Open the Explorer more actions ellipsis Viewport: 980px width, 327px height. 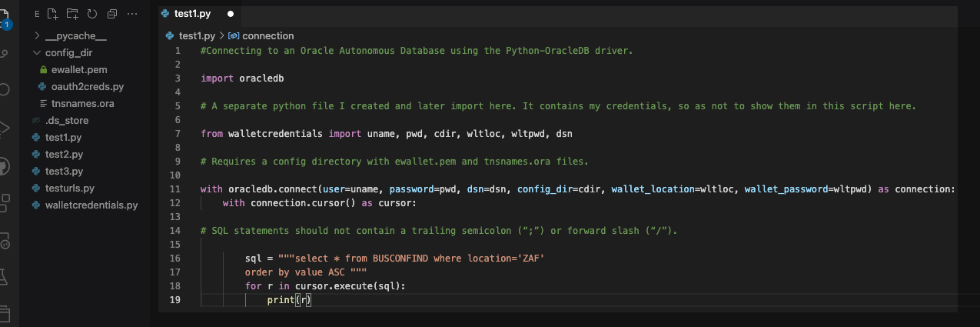tap(132, 13)
